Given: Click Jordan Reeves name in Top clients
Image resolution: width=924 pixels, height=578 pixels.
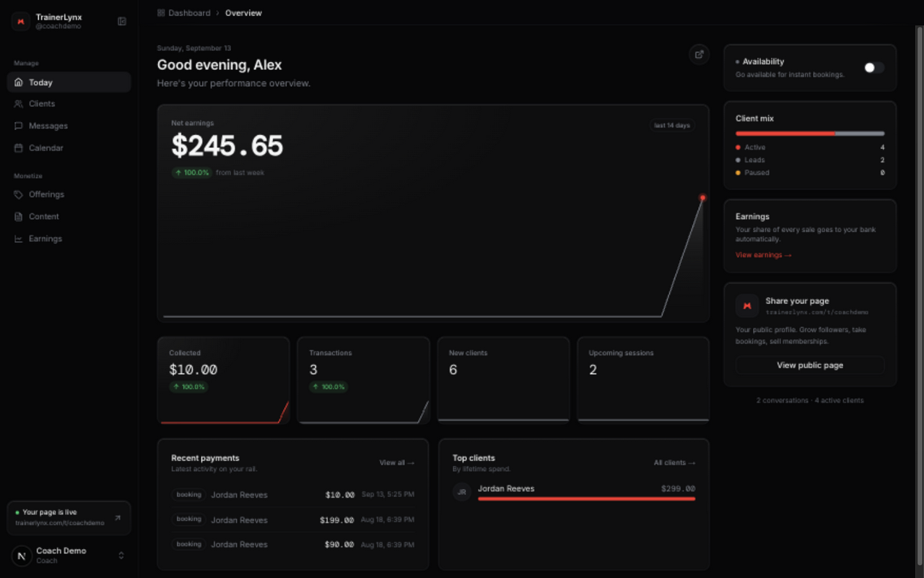Looking at the screenshot, I should [x=506, y=488].
